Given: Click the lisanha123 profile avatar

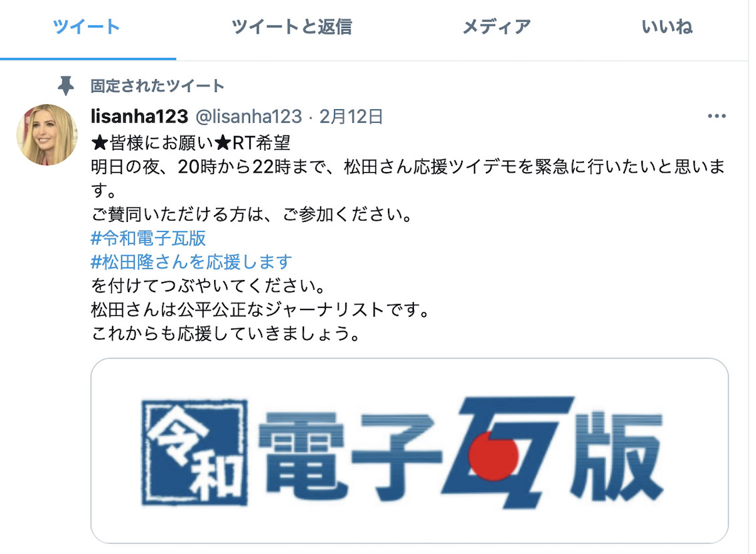Looking at the screenshot, I should tap(47, 135).
